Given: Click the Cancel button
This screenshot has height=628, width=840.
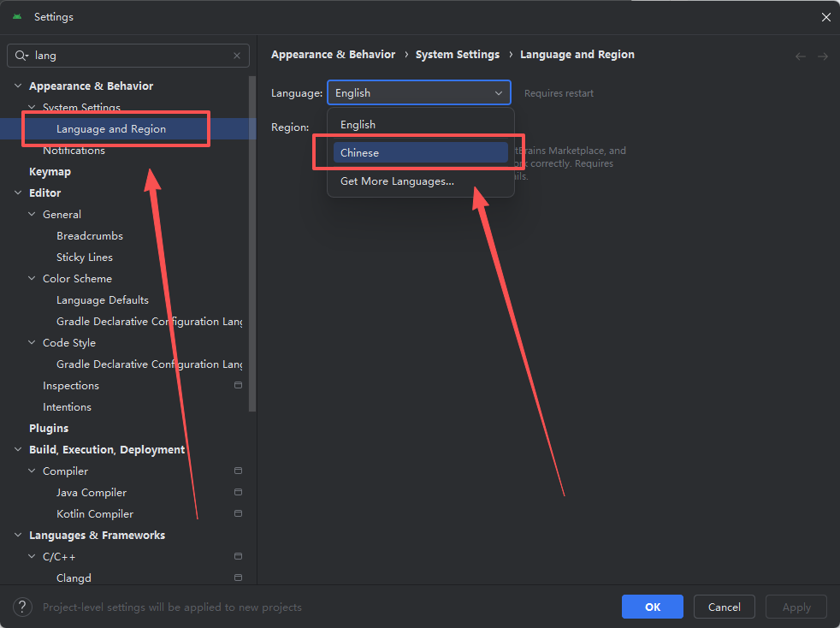Looking at the screenshot, I should (x=724, y=607).
